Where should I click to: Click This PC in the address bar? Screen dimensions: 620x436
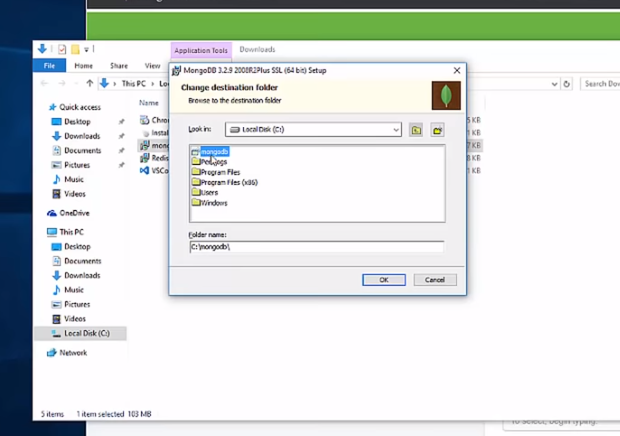pos(134,83)
